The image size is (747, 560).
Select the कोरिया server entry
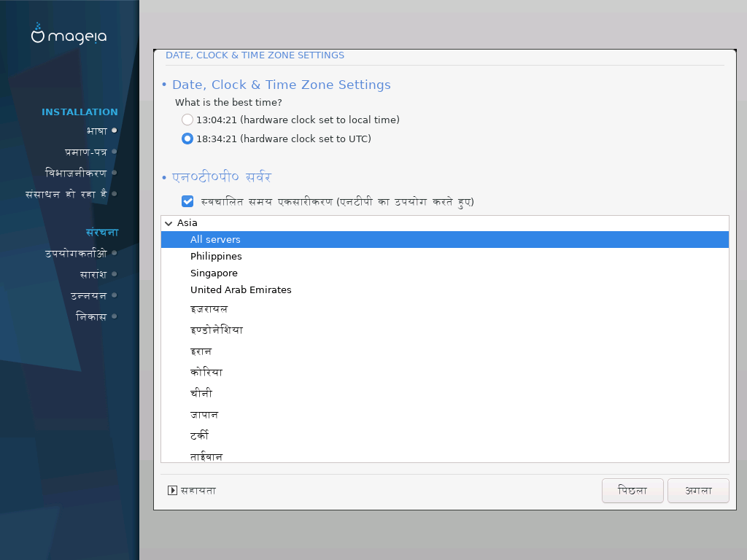(445, 373)
